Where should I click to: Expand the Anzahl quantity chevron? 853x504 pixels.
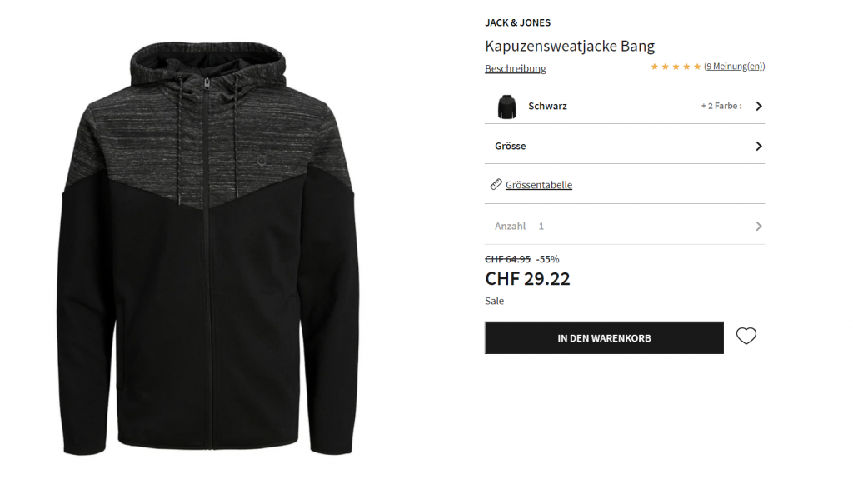tap(759, 226)
